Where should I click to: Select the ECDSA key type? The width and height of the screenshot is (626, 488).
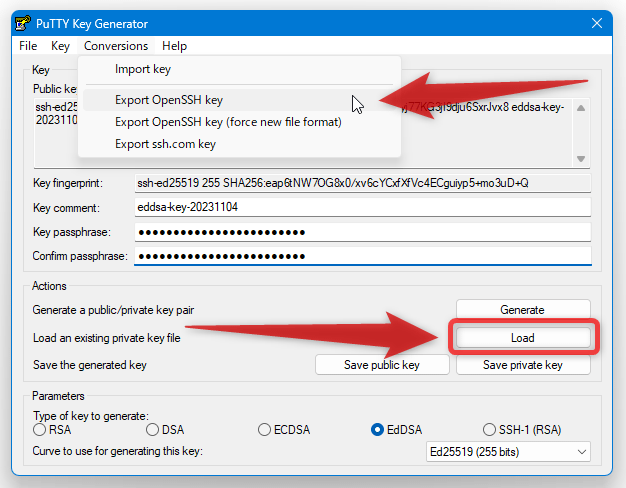coord(284,430)
